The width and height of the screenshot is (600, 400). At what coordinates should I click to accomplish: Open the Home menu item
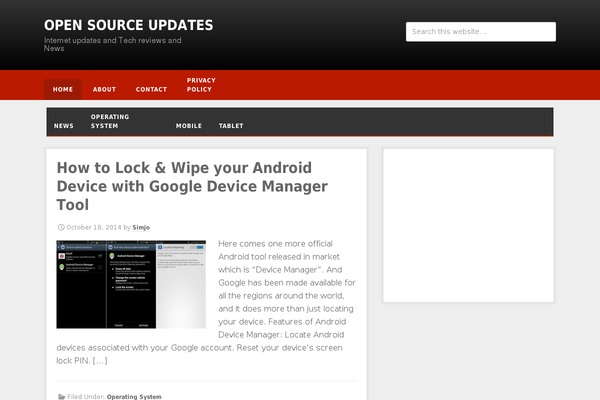63,89
